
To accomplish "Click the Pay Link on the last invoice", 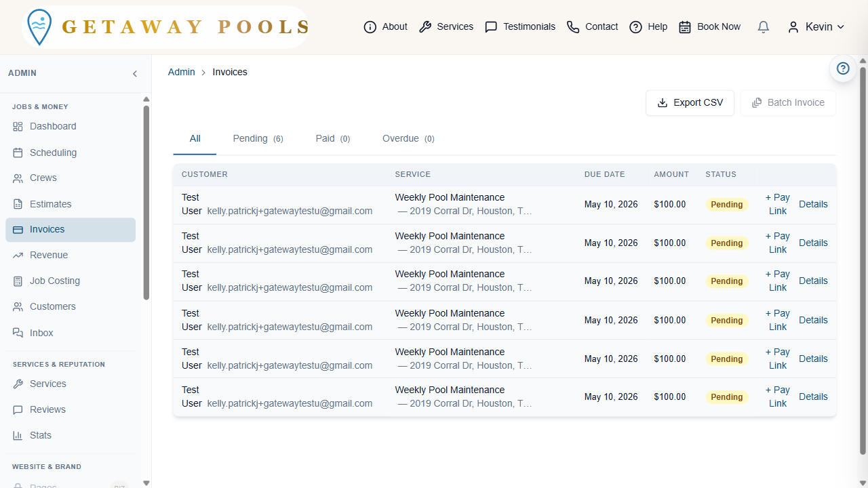I will [777, 396].
